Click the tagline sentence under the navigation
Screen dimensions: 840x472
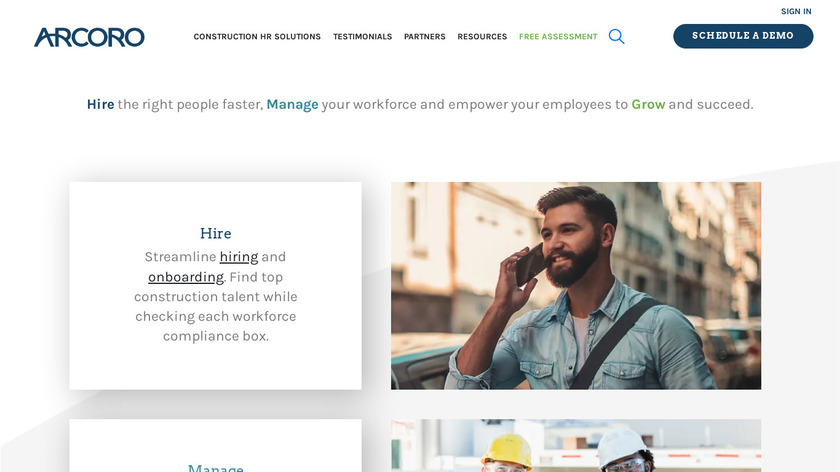pos(420,104)
